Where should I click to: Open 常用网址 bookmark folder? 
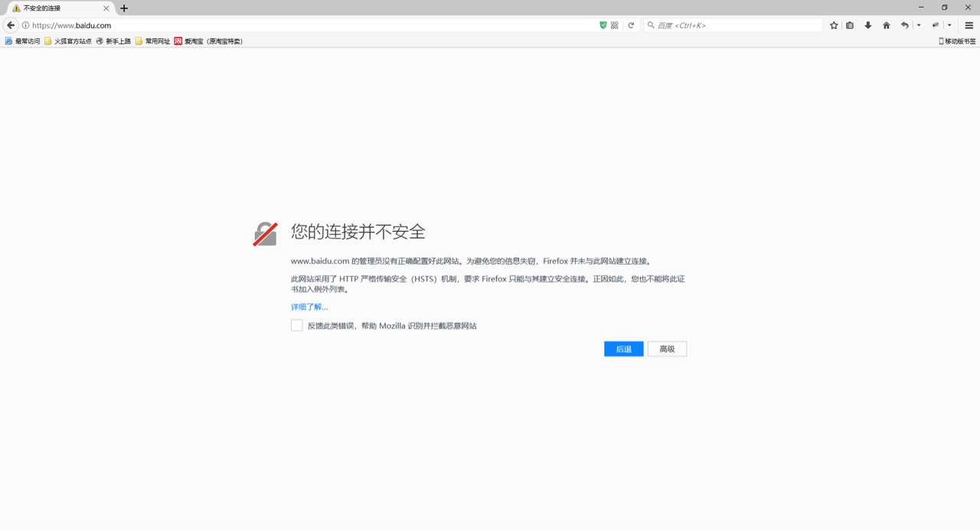click(153, 41)
